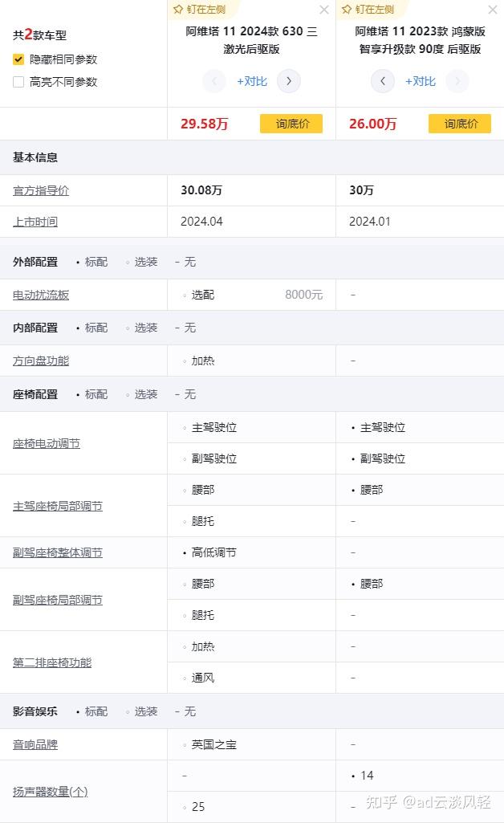The image size is (504, 823).
Task: Uncheck 隐藏相同参数 checkbox
Action: (x=18, y=59)
